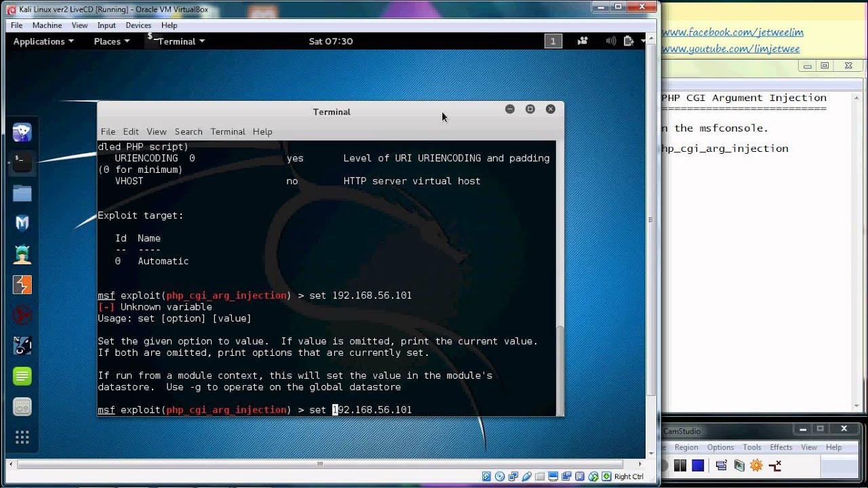Open the CamStudio Effects menu
This screenshot has width=868, height=488.
[781, 447]
